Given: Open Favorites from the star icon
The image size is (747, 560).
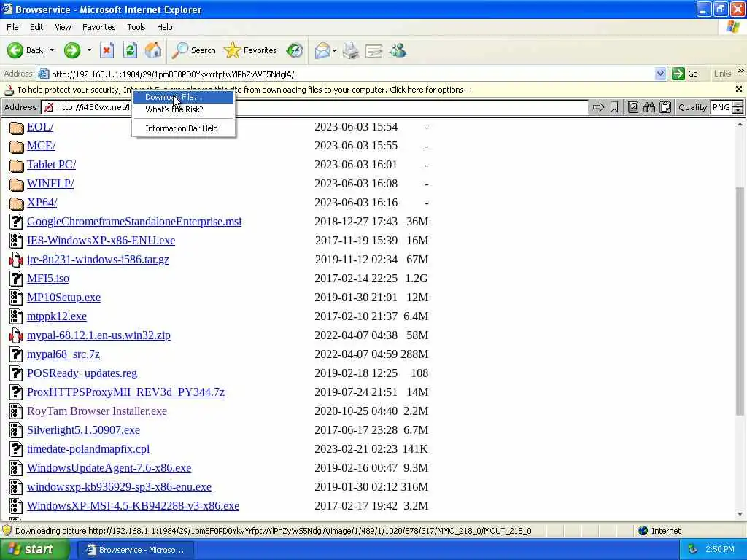Looking at the screenshot, I should pos(251,50).
